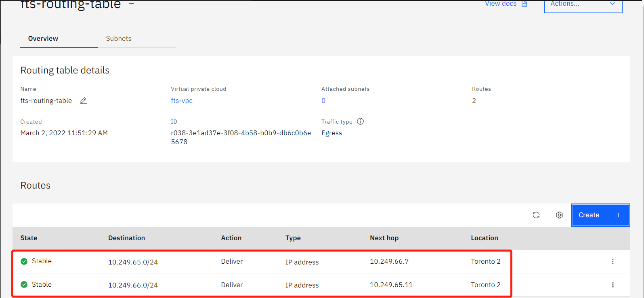
Task: Open overflow menu for 10.249.66.0/24 route
Action: pyautogui.click(x=613, y=285)
